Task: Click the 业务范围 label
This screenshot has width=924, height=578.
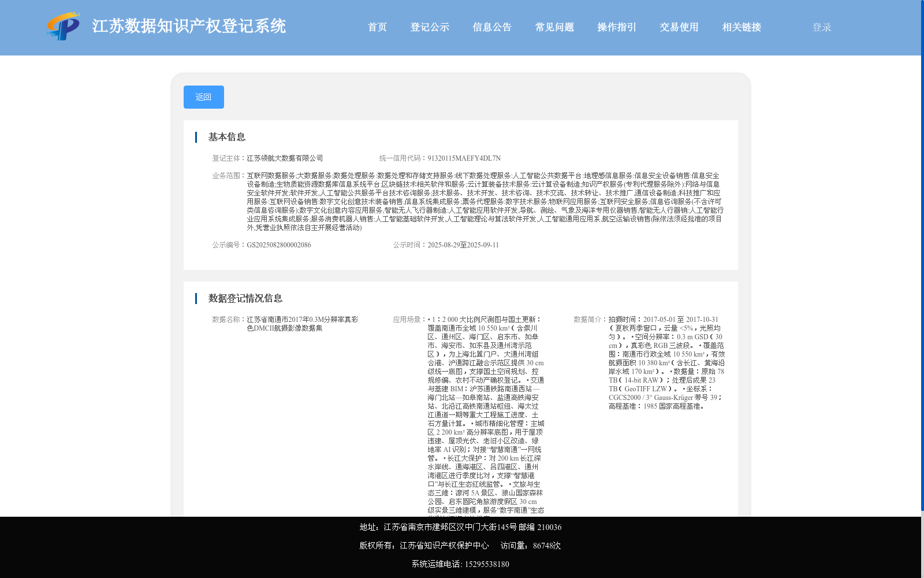Action: pos(229,176)
